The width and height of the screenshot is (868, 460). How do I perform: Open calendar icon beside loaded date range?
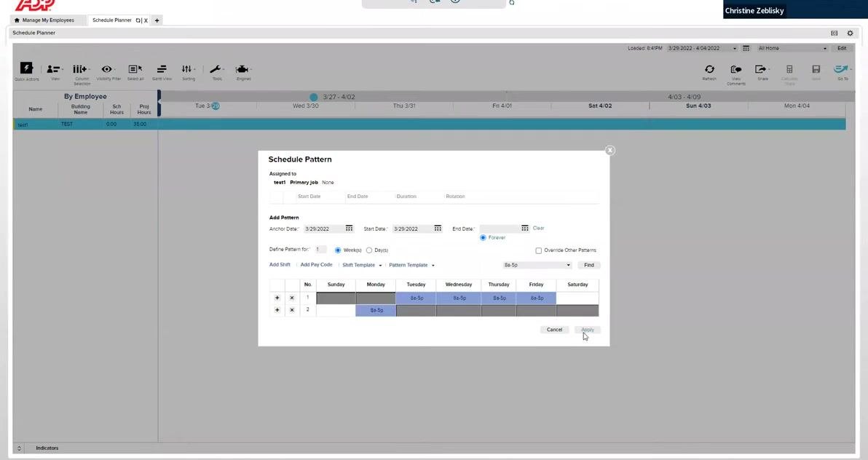point(746,48)
